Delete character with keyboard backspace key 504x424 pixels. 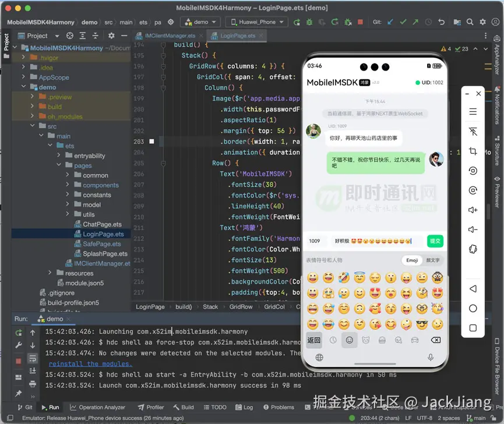[x=435, y=340]
